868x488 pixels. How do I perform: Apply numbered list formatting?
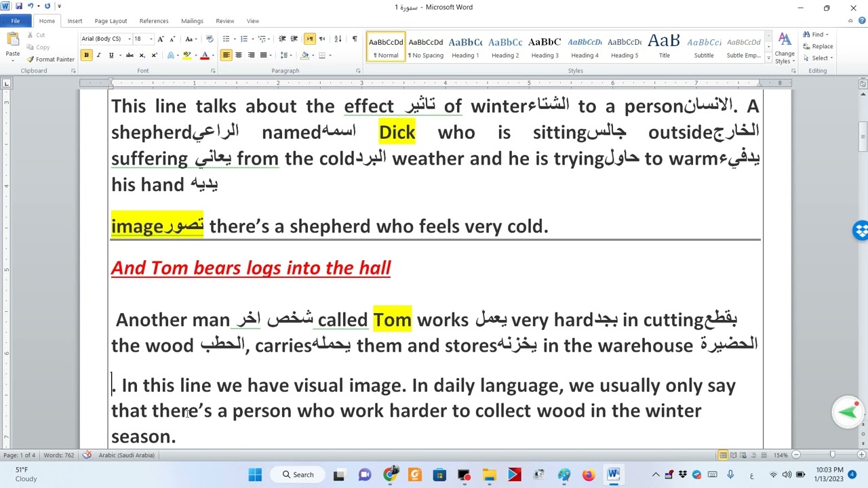[244, 39]
